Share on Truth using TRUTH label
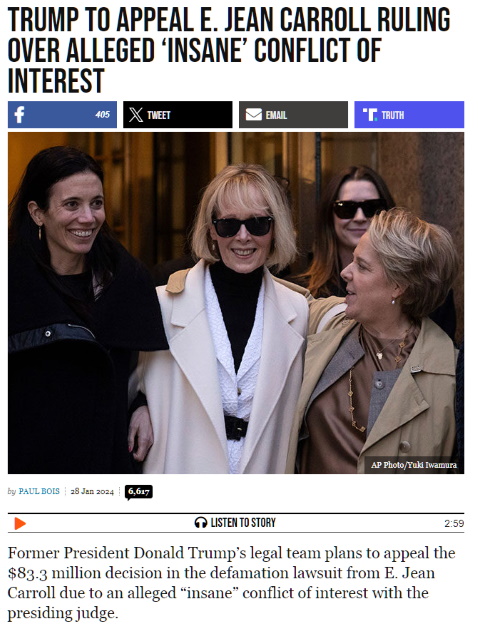478x634 pixels. tap(393, 115)
